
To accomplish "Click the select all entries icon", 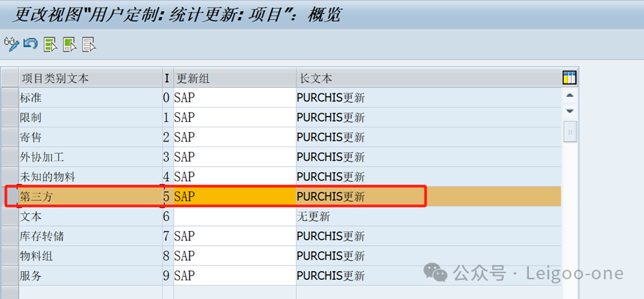I will pyautogui.click(x=50, y=45).
